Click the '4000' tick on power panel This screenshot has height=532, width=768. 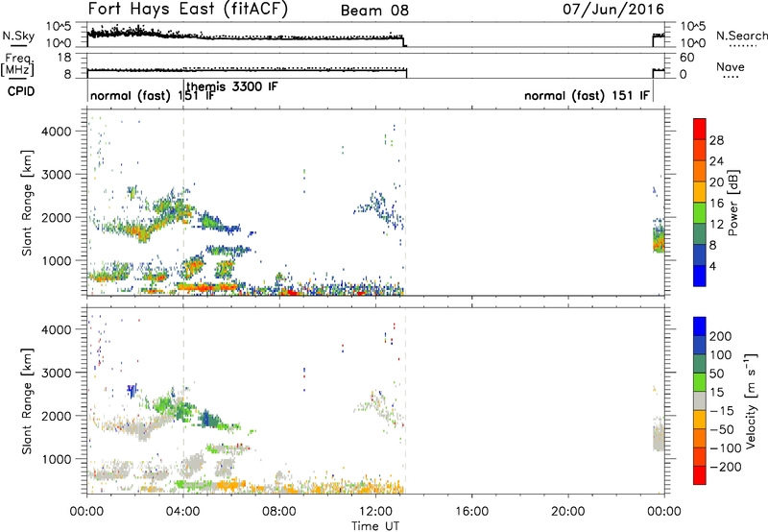point(56,132)
